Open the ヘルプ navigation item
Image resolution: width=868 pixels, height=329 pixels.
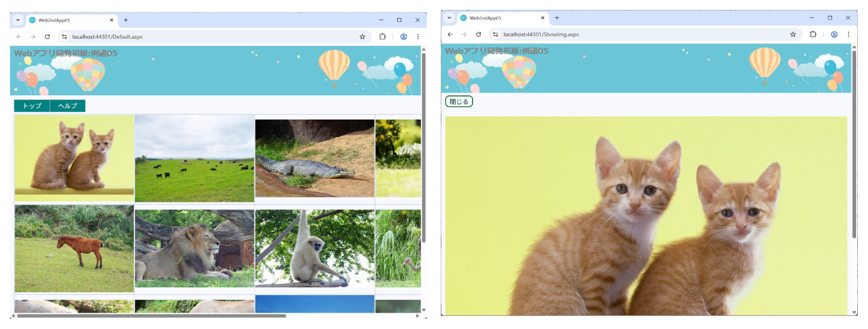pyautogui.click(x=66, y=106)
